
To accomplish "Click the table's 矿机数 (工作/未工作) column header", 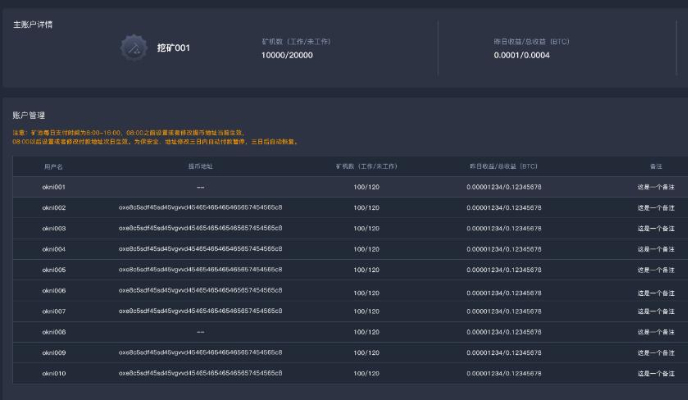I will pyautogui.click(x=367, y=167).
